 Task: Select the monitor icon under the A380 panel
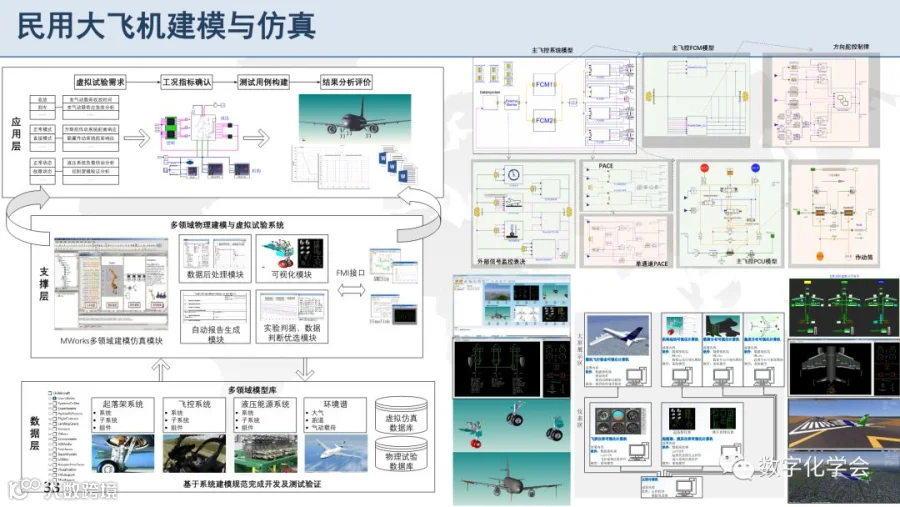(x=637, y=378)
